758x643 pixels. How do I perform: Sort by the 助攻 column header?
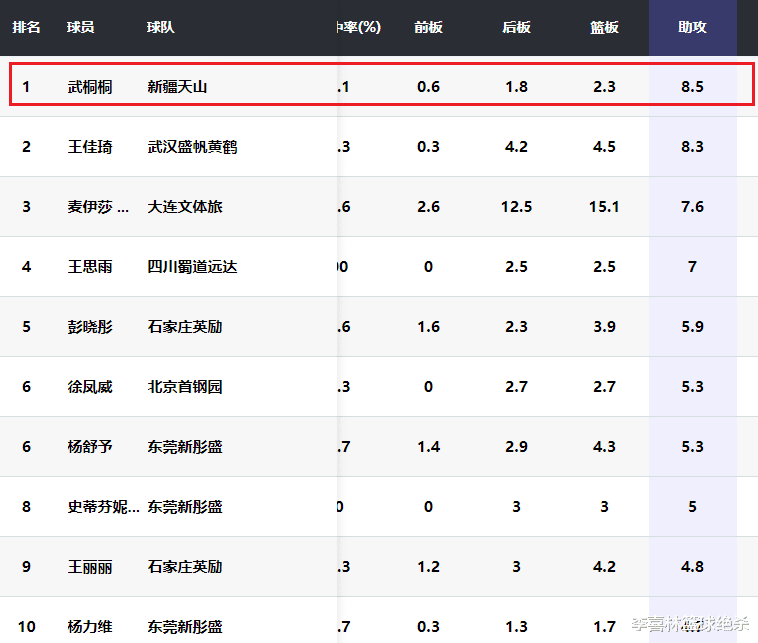point(692,27)
